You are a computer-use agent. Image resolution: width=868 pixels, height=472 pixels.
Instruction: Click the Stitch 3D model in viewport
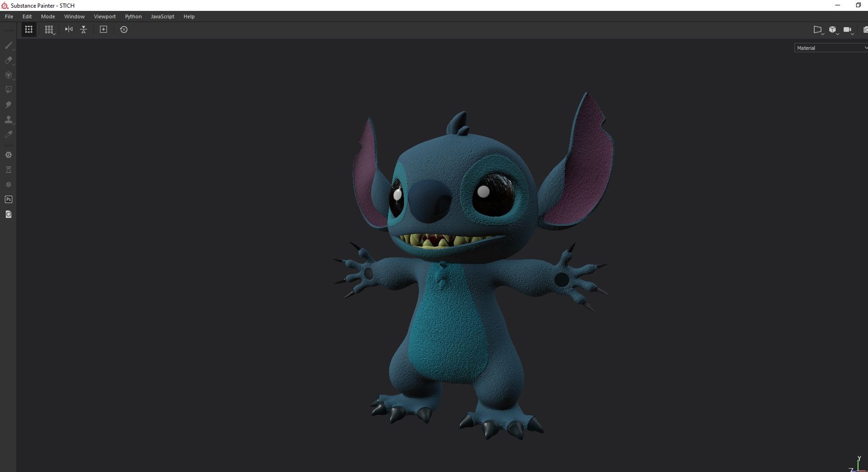pyautogui.click(x=470, y=266)
